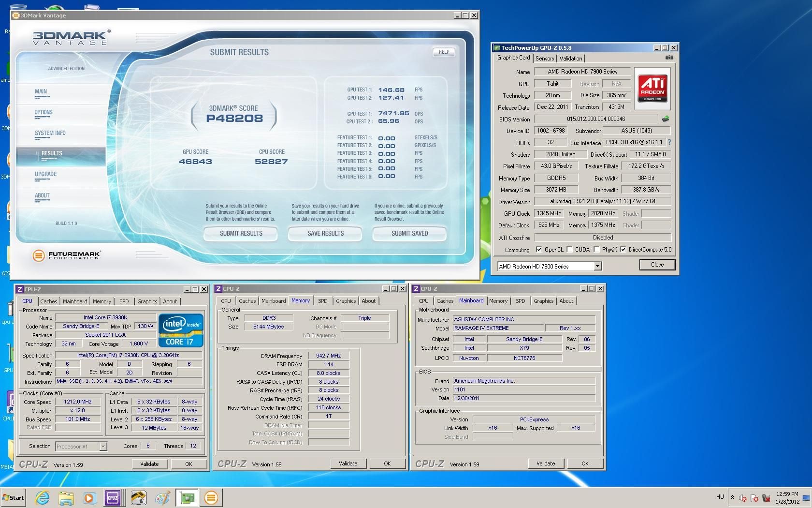The width and height of the screenshot is (812, 508).
Task: Click the Start button
Action: tap(13, 497)
